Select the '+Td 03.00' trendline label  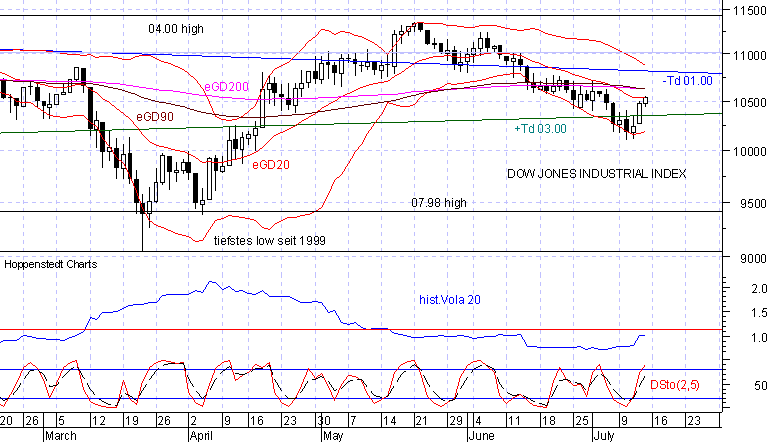pos(539,128)
